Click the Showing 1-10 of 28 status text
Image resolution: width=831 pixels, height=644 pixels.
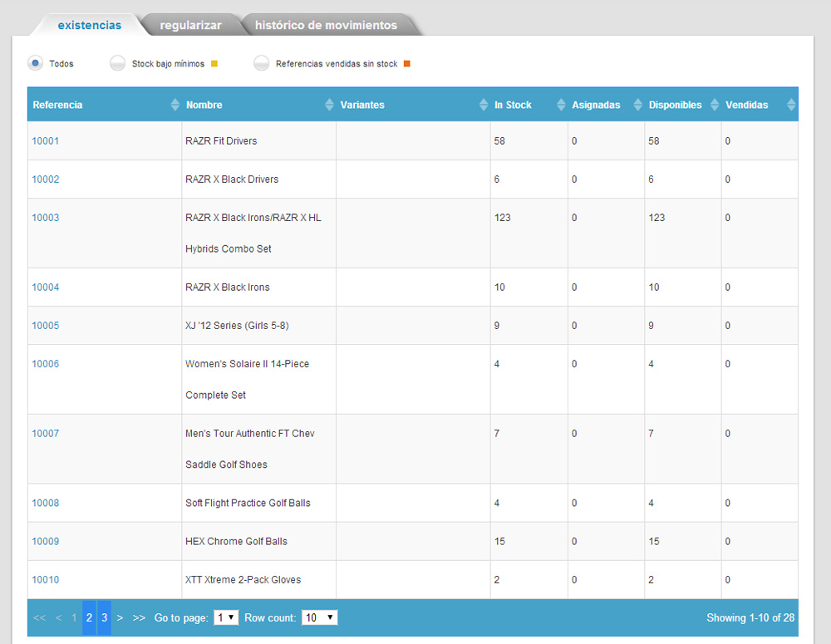pos(750,617)
